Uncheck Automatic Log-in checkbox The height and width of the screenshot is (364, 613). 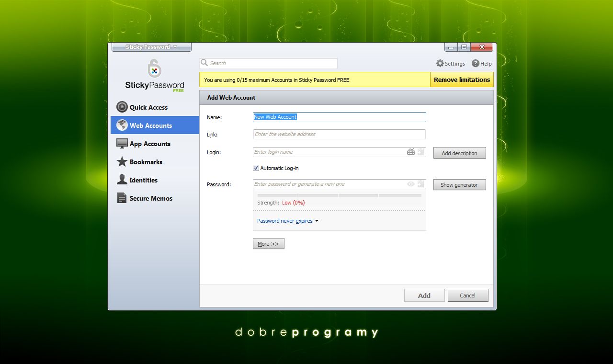pyautogui.click(x=256, y=168)
